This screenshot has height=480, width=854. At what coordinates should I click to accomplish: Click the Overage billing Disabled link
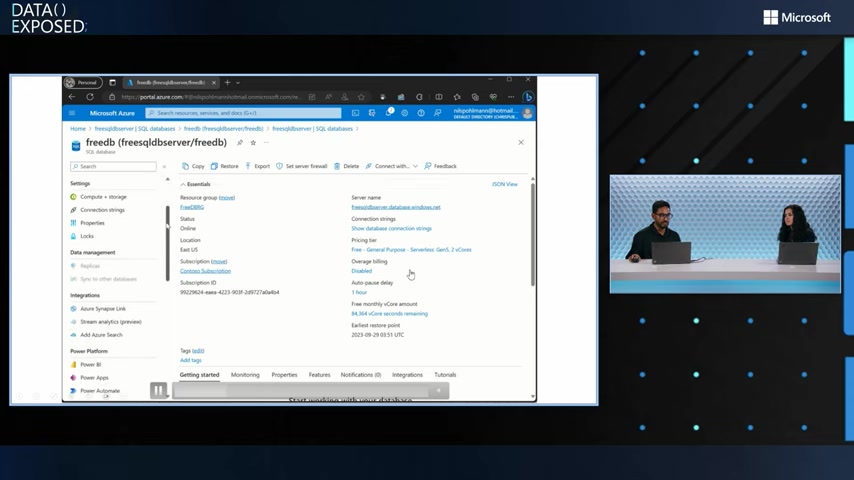[362, 271]
